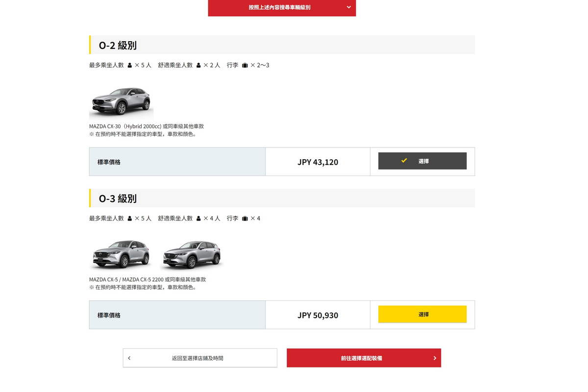Open the first MAZDA CX-5 thumbnail
The height and width of the screenshot is (392, 588).
click(x=121, y=254)
